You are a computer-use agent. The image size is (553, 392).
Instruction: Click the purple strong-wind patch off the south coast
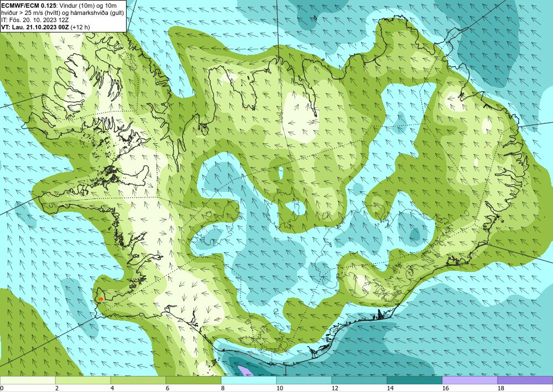click(x=245, y=371)
